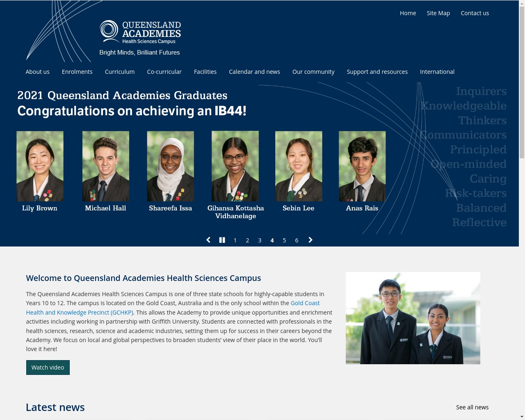Pause the slideshow
Image resolution: width=525 pixels, height=420 pixels.
click(x=222, y=240)
